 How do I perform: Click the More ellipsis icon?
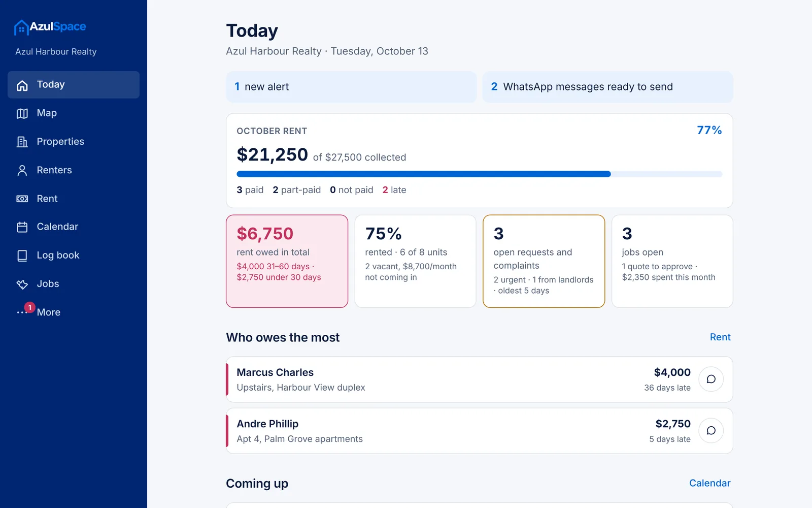pos(21,312)
